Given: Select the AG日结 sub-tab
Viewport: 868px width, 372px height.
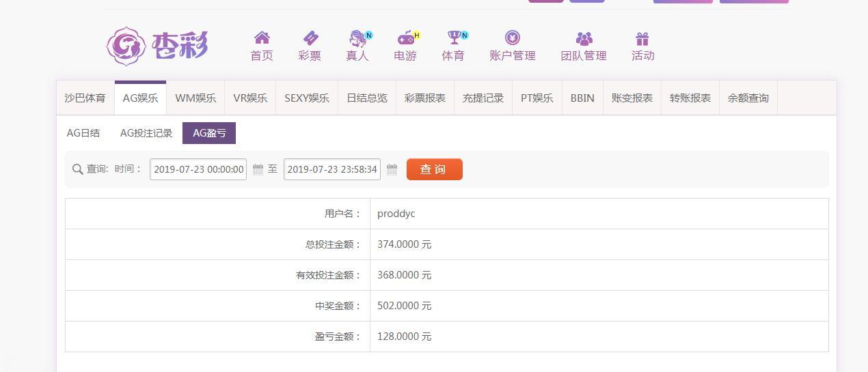Looking at the screenshot, I should (x=83, y=133).
